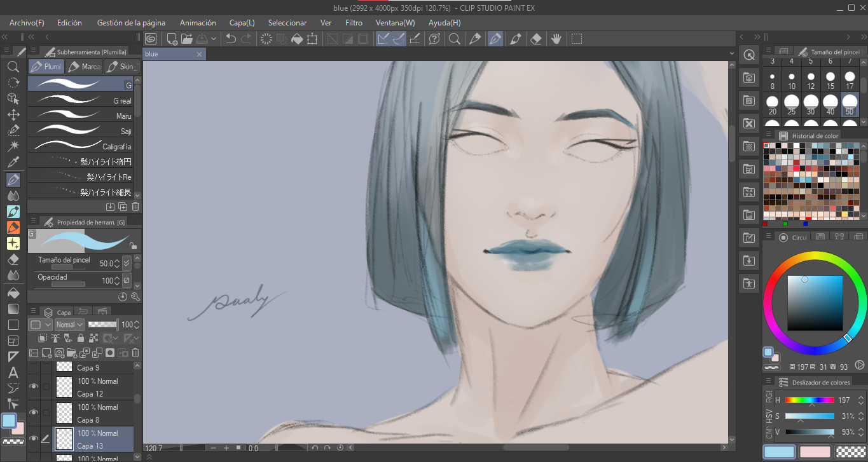
Task: Tick the checkbox beside layer Capa 12
Action: tap(46, 386)
